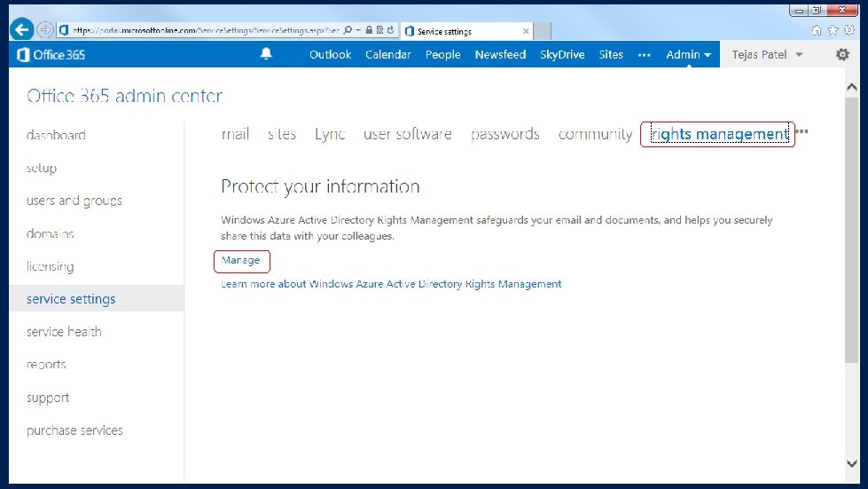Show more service settings tabs via ellipsis
The image size is (868, 489).
(802, 132)
